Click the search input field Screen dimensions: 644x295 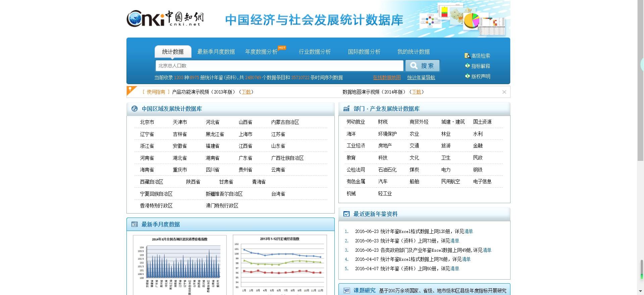[x=279, y=66]
